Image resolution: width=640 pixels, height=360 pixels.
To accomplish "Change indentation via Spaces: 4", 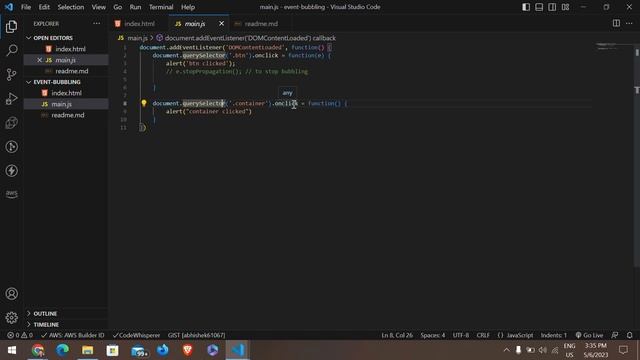I will (x=433, y=335).
